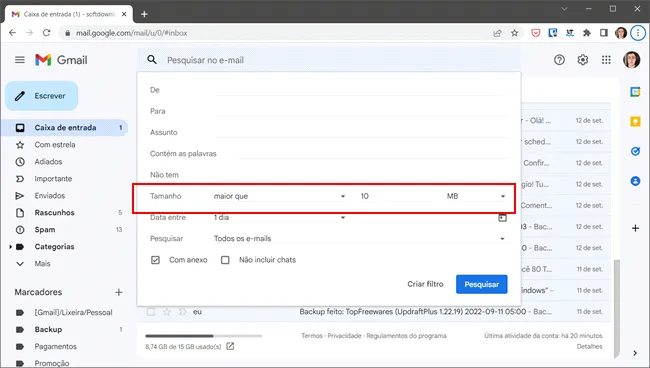Screen dimensions: 650x368
Task: Open Google Keep side panel icon
Action: 635,121
